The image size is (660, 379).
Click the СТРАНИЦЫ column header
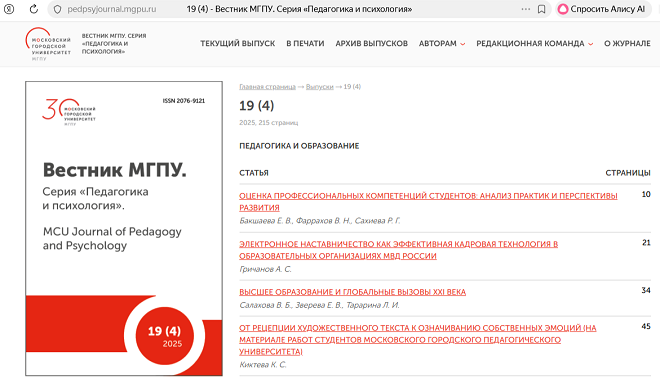(x=628, y=173)
